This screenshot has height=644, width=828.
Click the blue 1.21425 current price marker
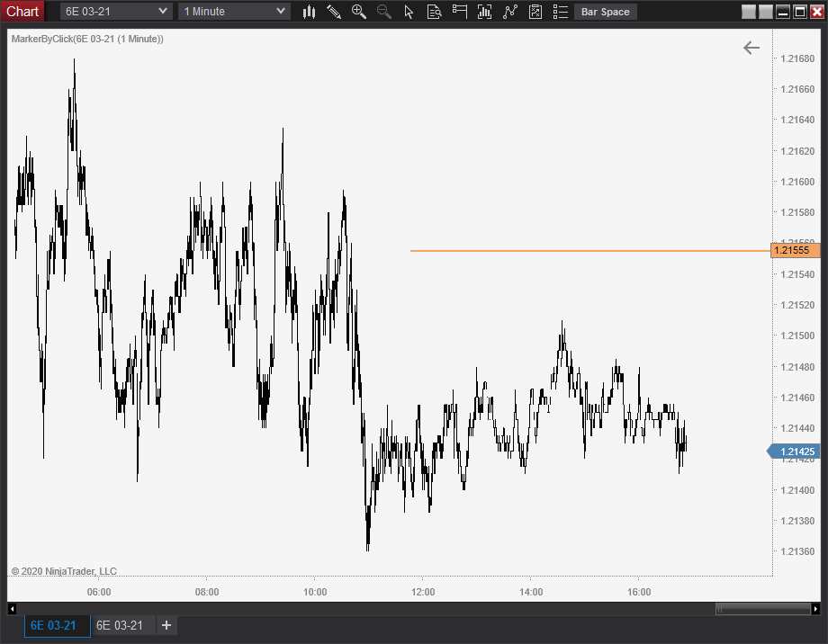(794, 452)
